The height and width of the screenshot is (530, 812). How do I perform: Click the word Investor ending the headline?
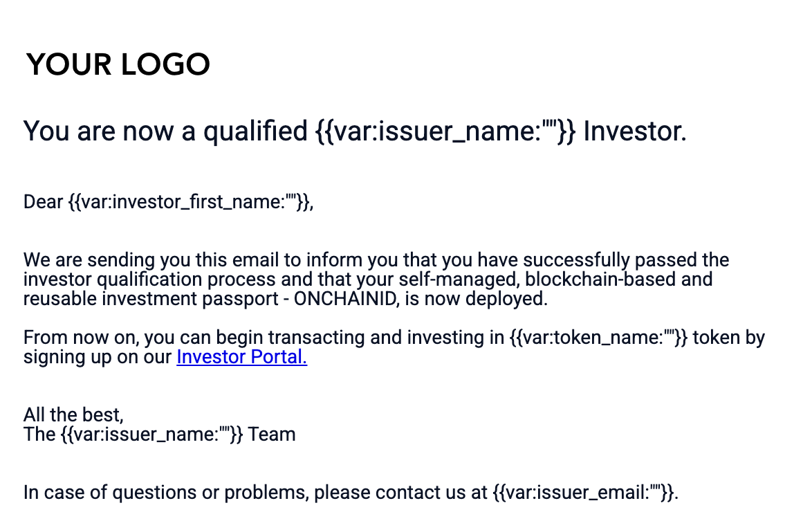click(x=635, y=131)
